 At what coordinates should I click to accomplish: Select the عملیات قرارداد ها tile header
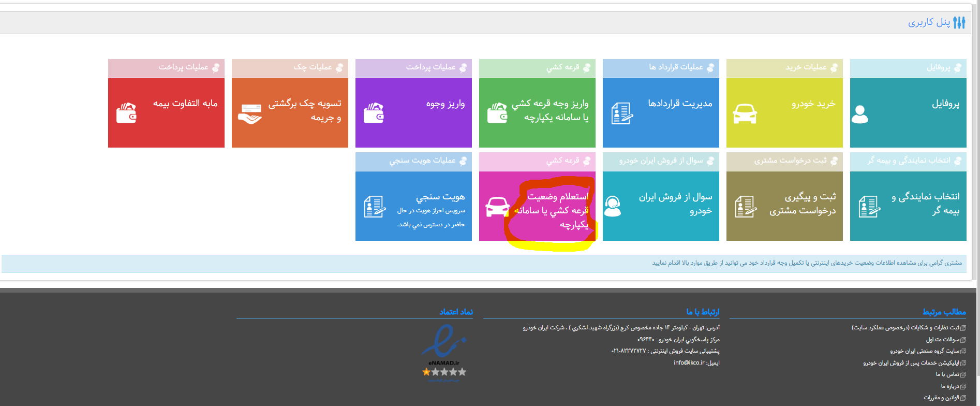(661, 68)
